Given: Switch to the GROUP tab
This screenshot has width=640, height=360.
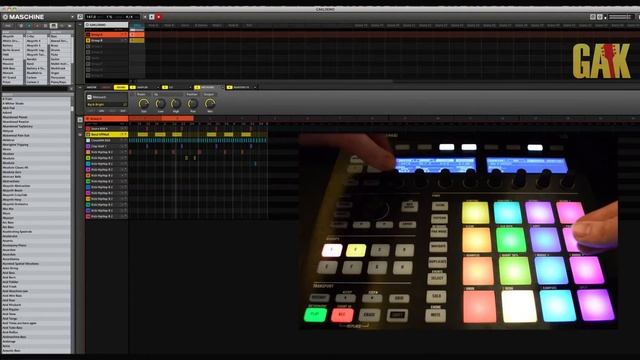Looking at the screenshot, I should pos(106,87).
